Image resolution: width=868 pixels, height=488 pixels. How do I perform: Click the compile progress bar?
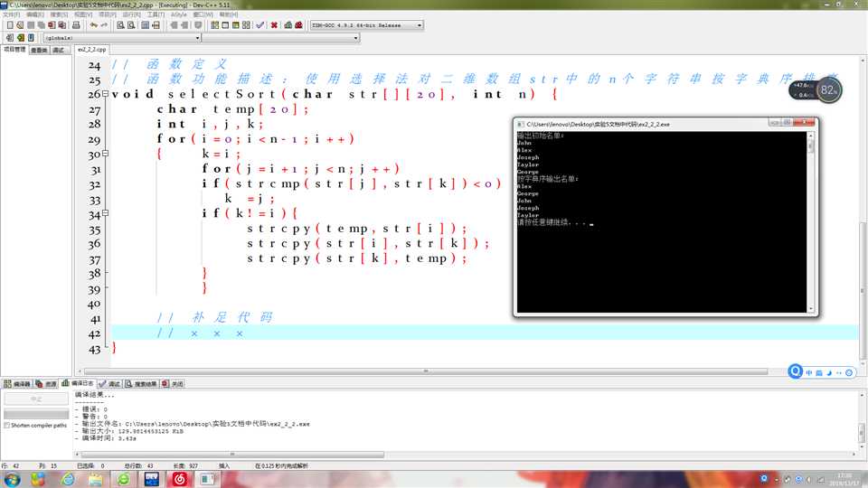[36, 414]
